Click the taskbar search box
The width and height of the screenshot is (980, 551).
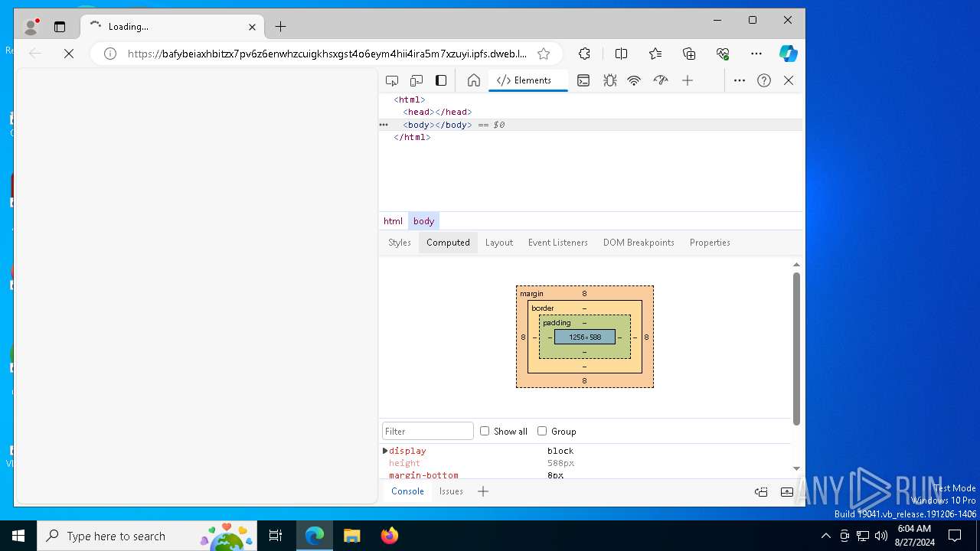point(148,536)
